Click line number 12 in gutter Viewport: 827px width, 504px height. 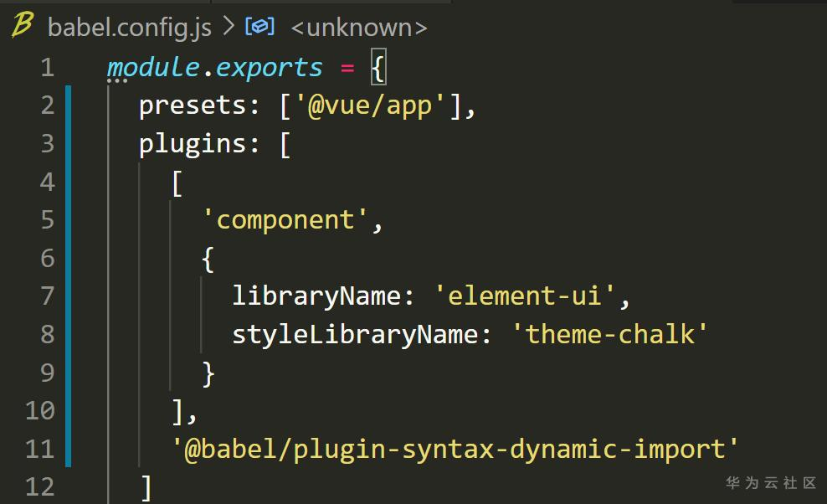[x=40, y=486]
